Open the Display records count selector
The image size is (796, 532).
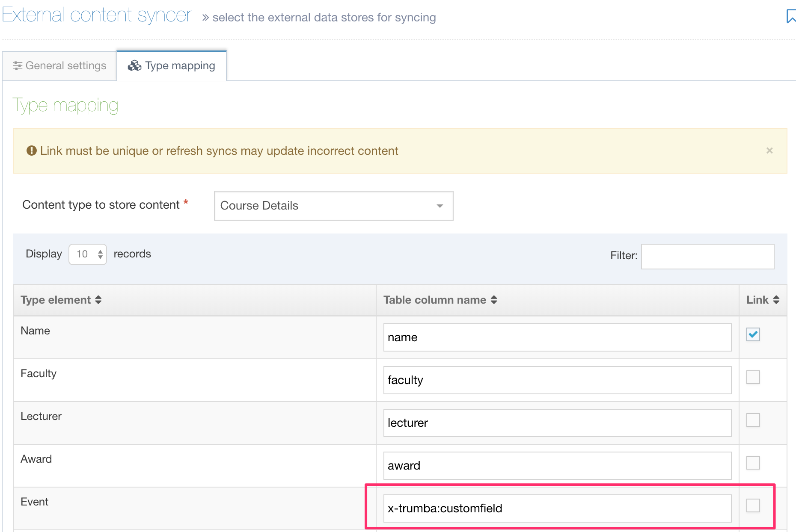(88, 254)
